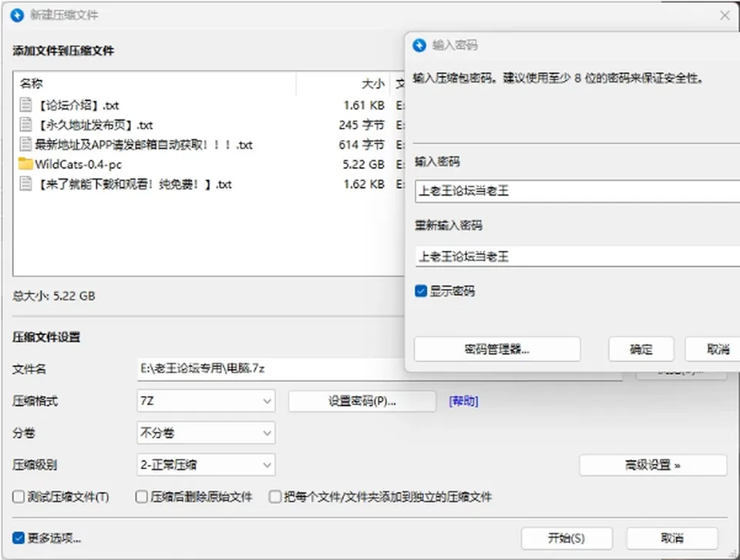The width and height of the screenshot is (740, 560).
Task: Click the 614 字节 size cell
Action: 362,144
